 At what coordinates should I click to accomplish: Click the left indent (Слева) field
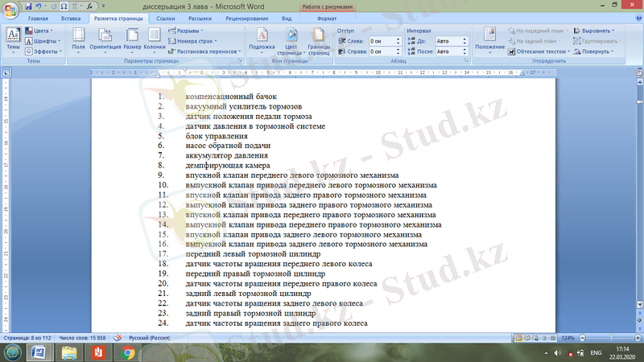pyautogui.click(x=383, y=40)
